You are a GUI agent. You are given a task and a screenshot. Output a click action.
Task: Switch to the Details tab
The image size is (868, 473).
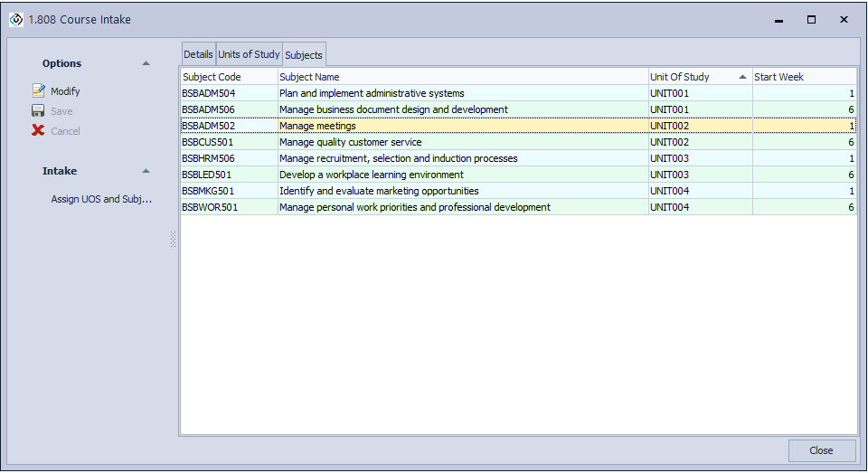tap(198, 54)
